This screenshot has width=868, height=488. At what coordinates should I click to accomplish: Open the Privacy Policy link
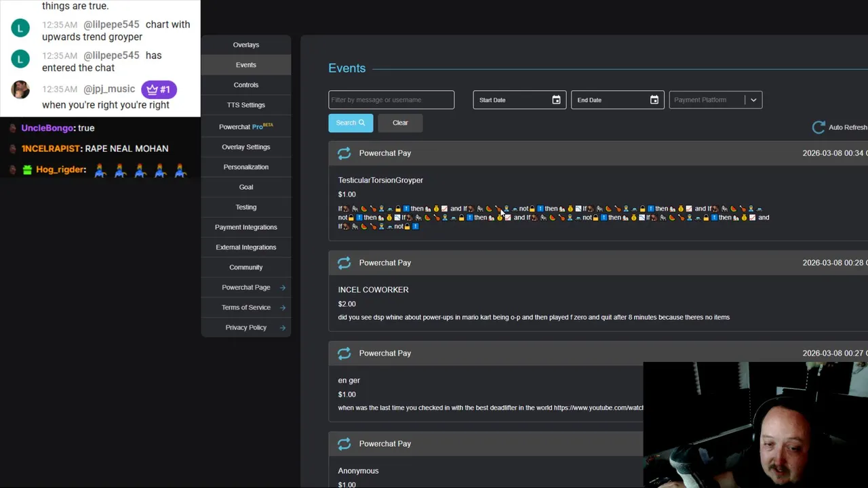(246, 327)
